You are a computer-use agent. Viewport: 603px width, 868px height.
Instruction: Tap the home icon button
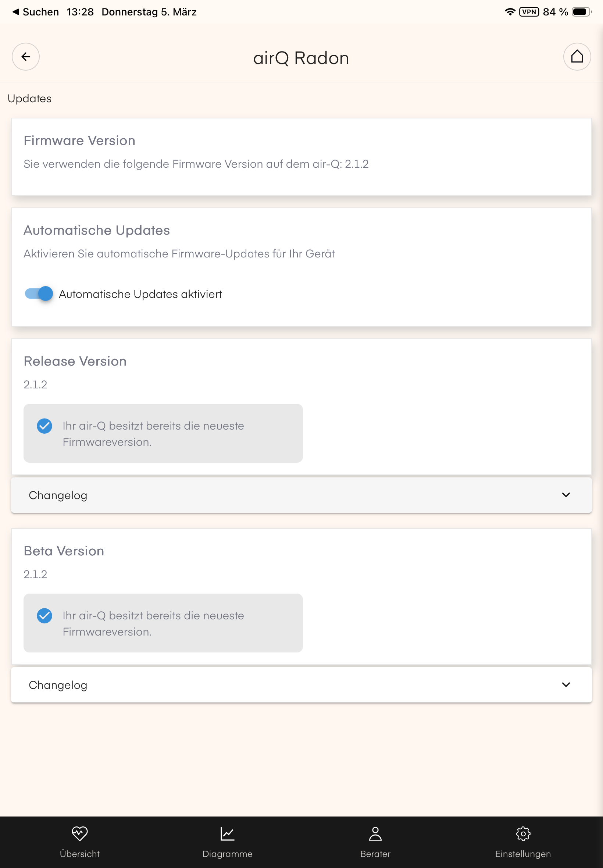(x=577, y=57)
